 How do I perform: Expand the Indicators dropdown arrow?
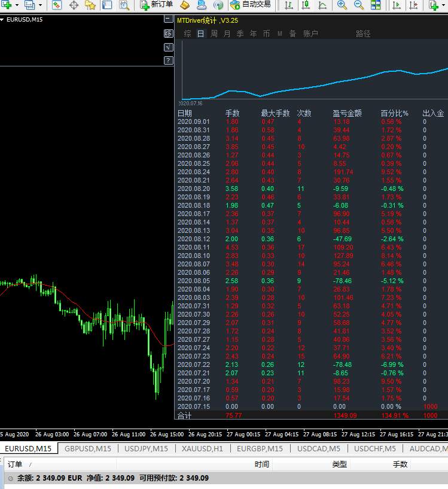(x=444, y=5)
